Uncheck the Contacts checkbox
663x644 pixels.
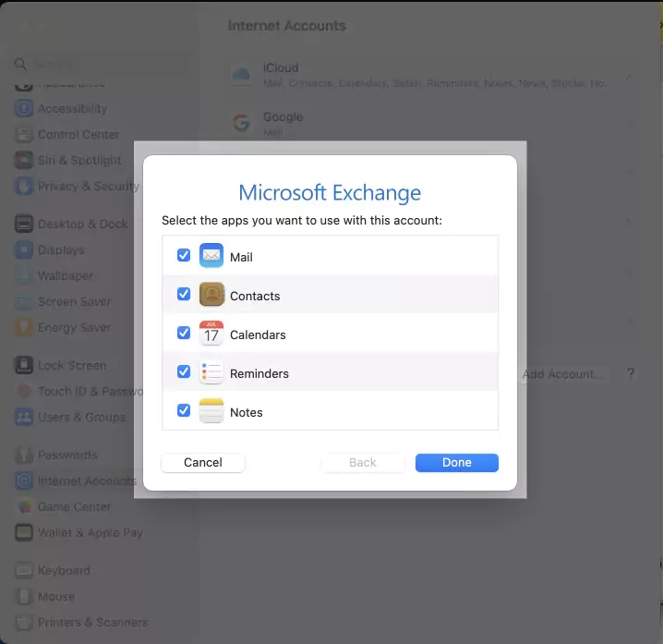click(184, 294)
